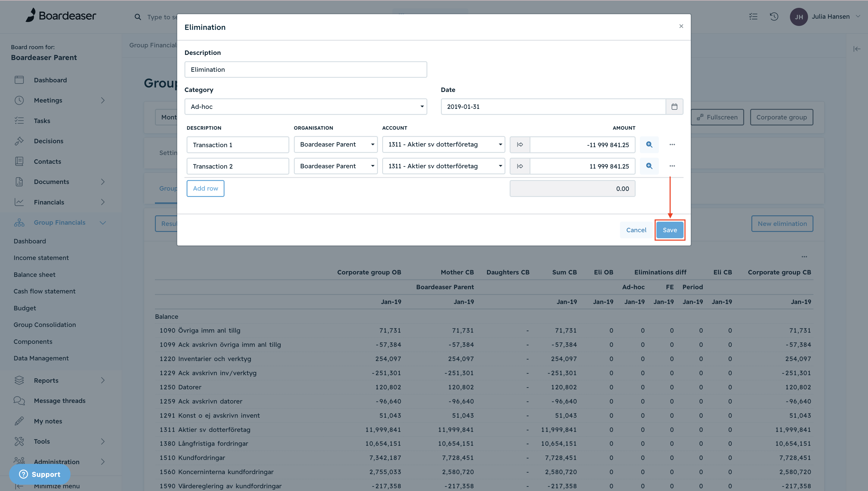Click the Message threads bubble icon
Viewport: 868px width, 491px height.
[x=19, y=401]
